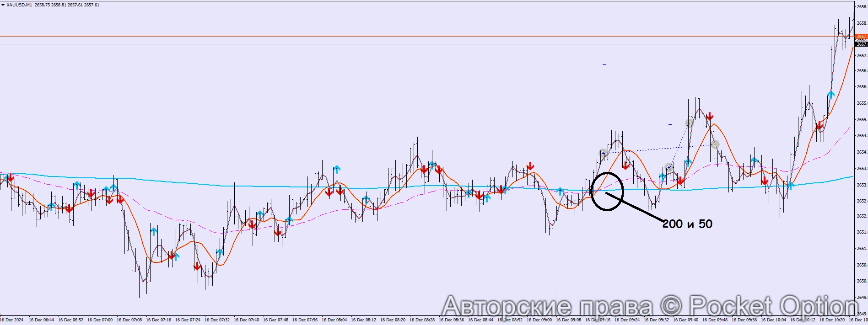Viewport: 868px width, 325px height.
Task: Select the orange price tag on price axis
Action: click(861, 36)
